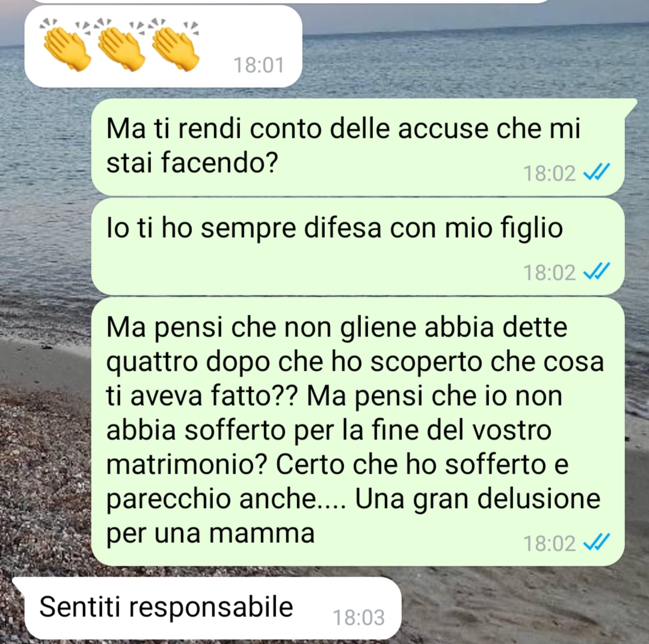Tap the middle clapping hands emoji
The height and width of the screenshot is (644, 649).
[120, 45]
